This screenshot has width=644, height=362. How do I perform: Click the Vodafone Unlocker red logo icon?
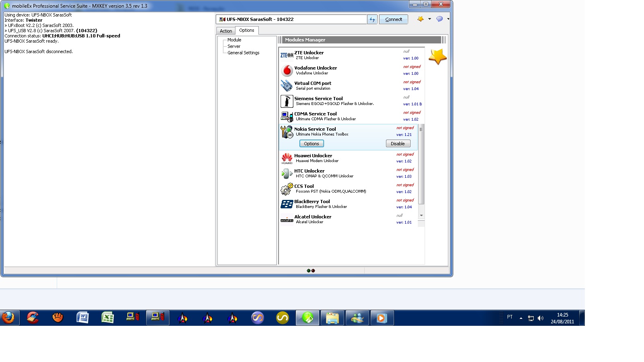click(287, 70)
